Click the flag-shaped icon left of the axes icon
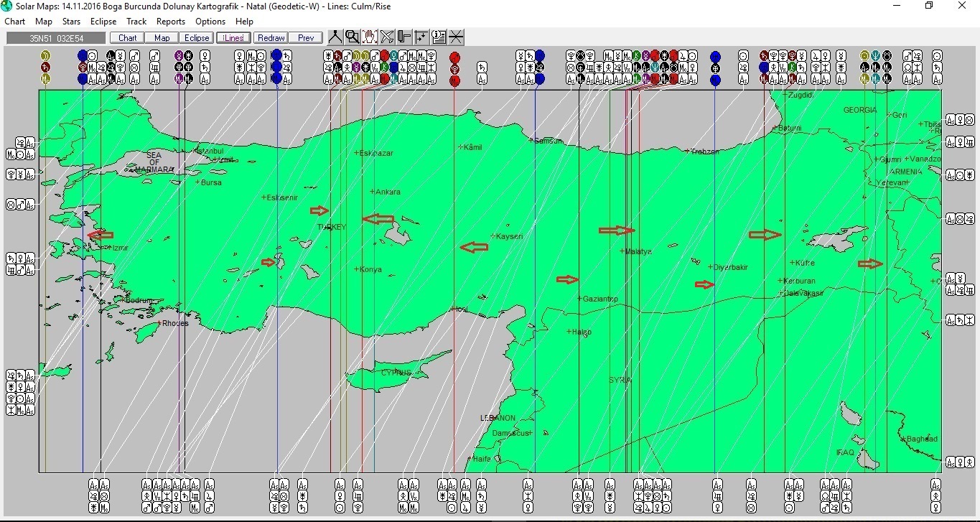This screenshot has width=980, height=522. [404, 37]
